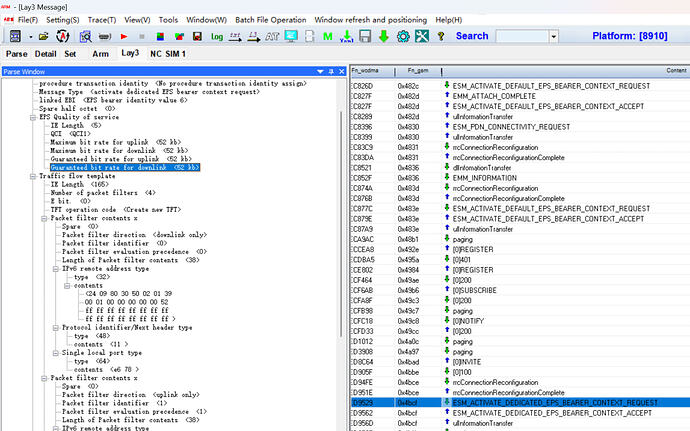
Task: Collapse the EPS Quality of service node
Action: (x=33, y=118)
